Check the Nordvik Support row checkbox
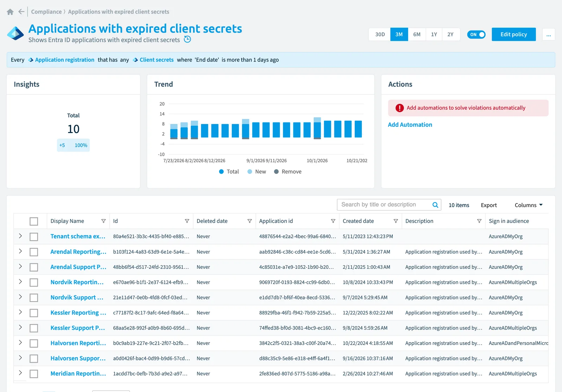Image resolution: width=562 pixels, height=392 pixels. (34, 298)
